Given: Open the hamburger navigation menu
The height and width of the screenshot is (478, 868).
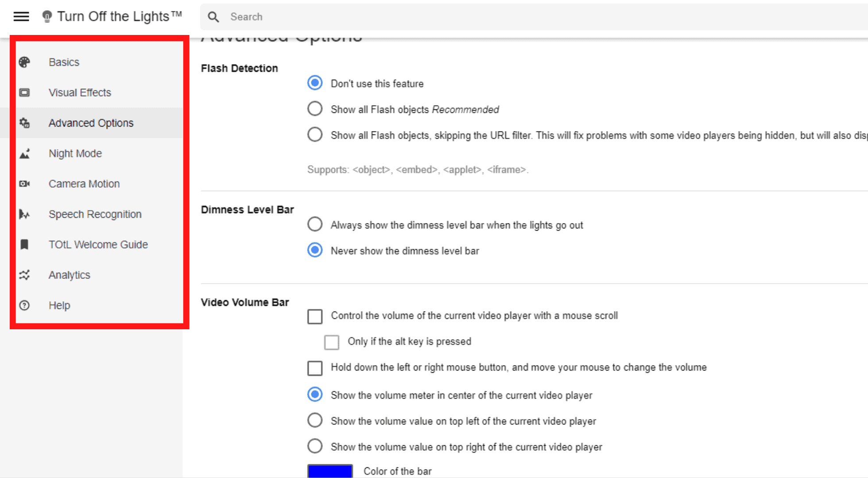Looking at the screenshot, I should 21,17.
